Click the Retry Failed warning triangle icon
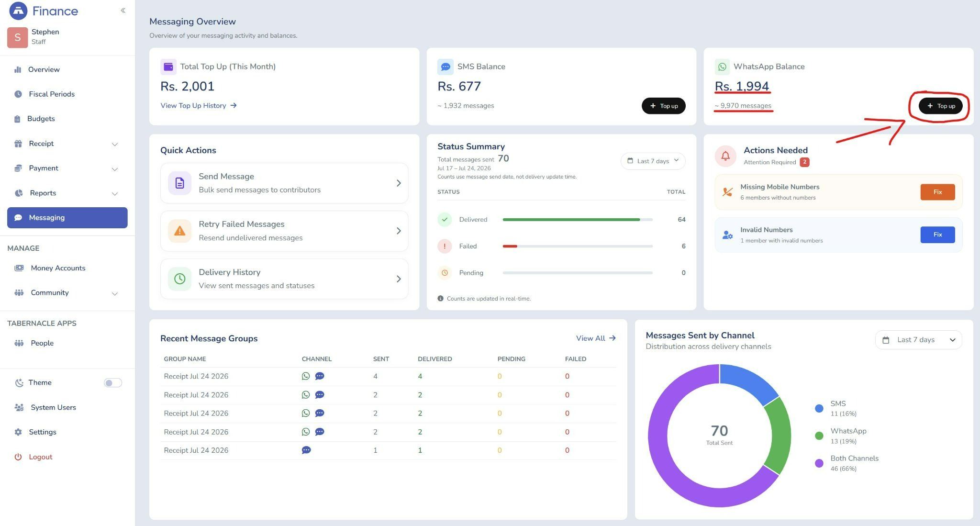Screen dimensions: 980x526 179,231
